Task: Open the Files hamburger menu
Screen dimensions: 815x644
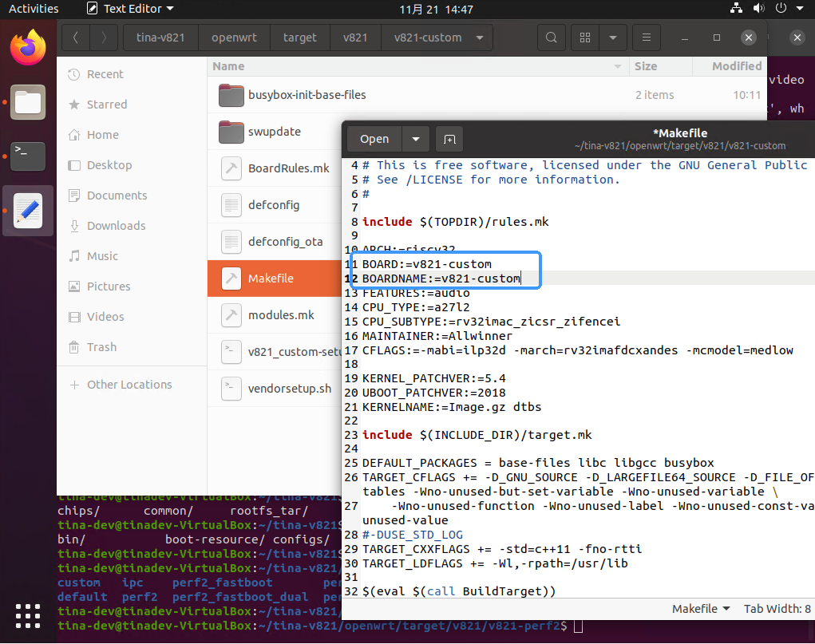Action: point(646,38)
